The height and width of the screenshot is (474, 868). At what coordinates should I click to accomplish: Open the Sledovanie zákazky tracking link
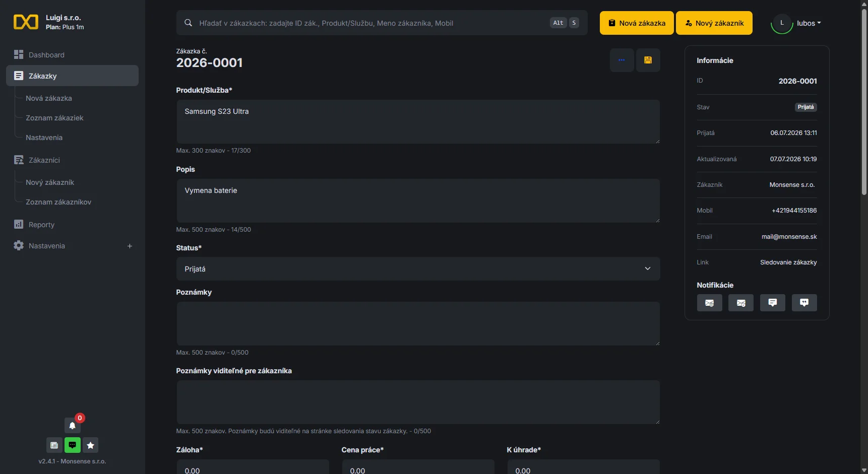click(x=788, y=262)
